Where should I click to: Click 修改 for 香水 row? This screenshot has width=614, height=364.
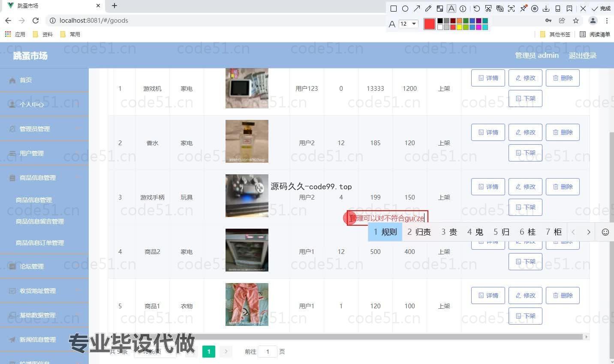point(525,132)
